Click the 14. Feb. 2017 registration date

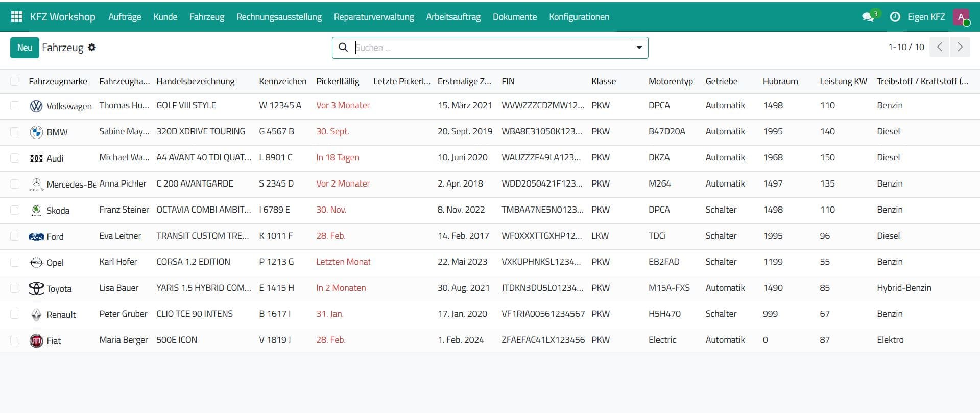click(x=463, y=236)
